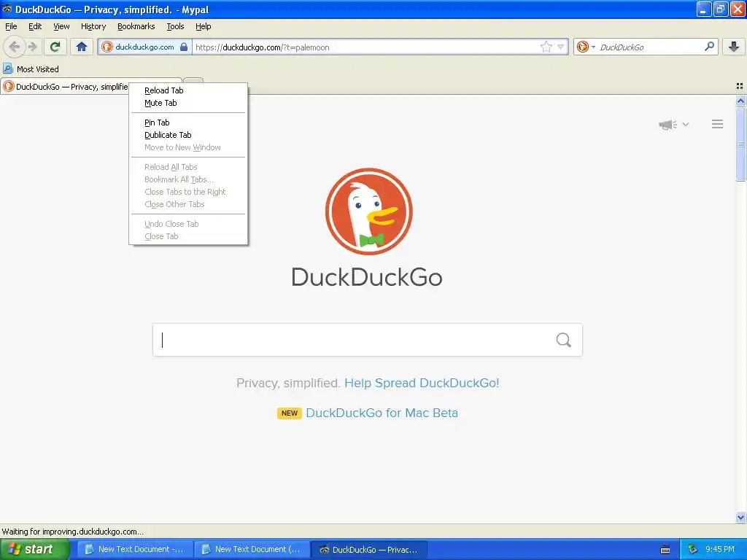
Task: Open the Edit menu
Action: [x=35, y=26]
